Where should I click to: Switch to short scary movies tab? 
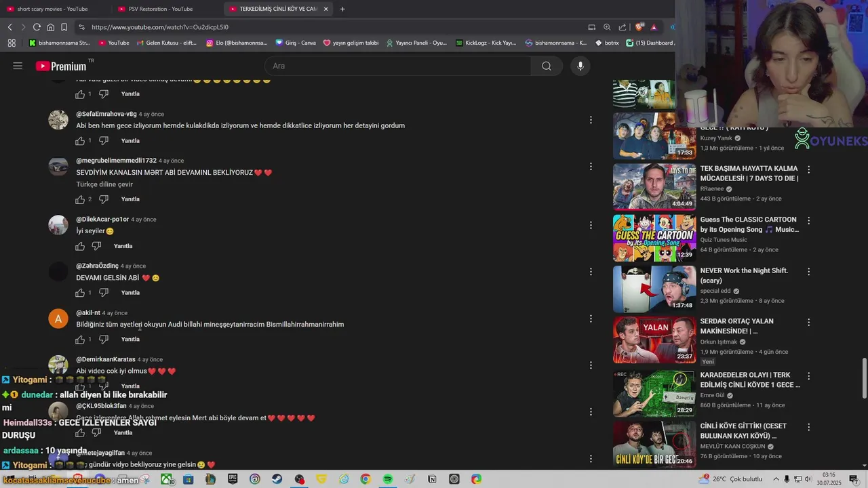53,9
